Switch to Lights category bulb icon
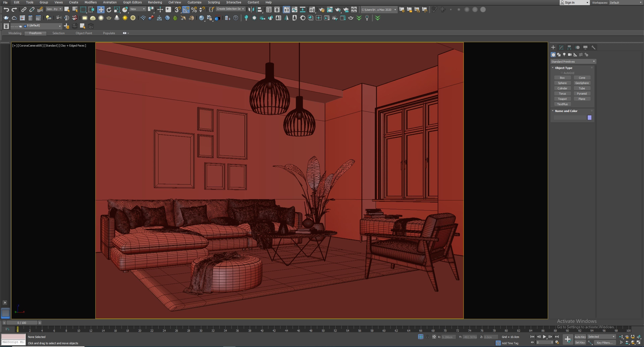 564,55
